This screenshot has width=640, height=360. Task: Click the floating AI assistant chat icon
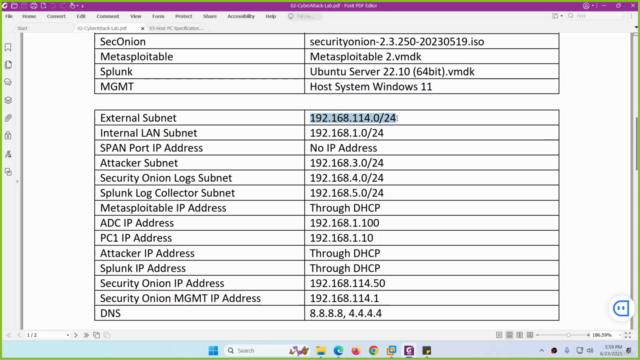click(621, 308)
